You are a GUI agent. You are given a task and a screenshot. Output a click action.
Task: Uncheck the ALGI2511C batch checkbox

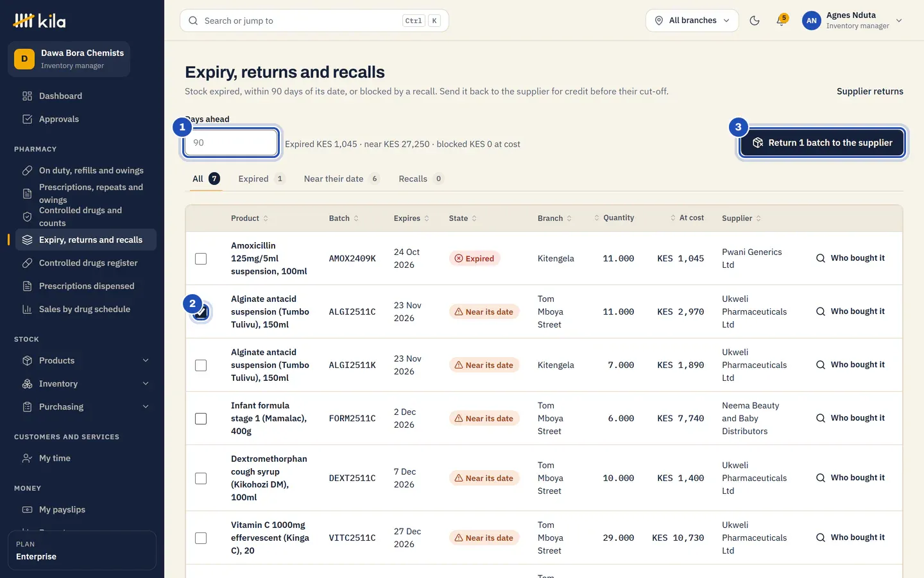pos(201,312)
